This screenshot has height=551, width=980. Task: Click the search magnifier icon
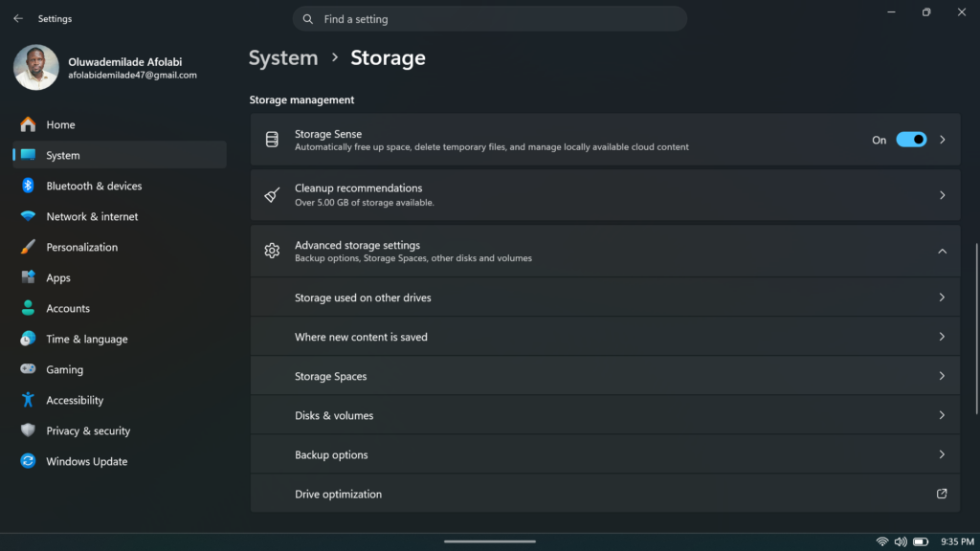307,19
